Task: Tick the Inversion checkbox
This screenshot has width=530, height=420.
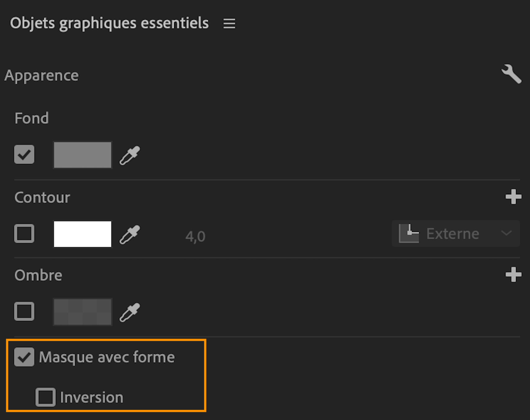Action: point(45,397)
